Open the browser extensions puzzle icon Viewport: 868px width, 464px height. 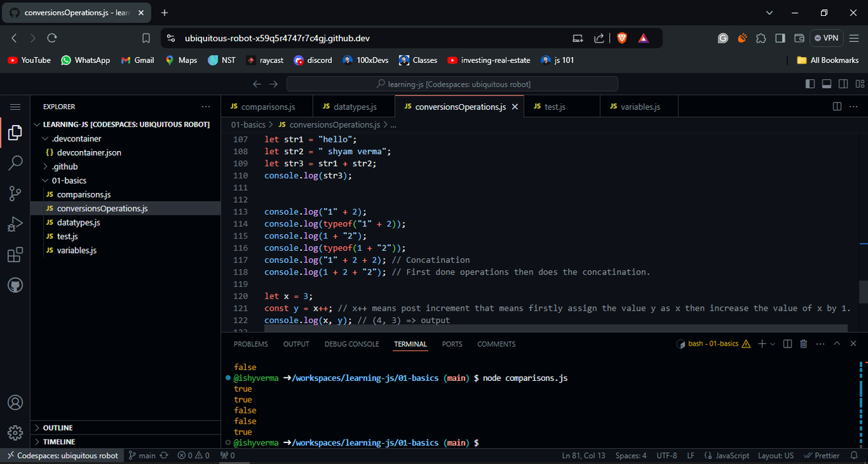click(x=760, y=38)
